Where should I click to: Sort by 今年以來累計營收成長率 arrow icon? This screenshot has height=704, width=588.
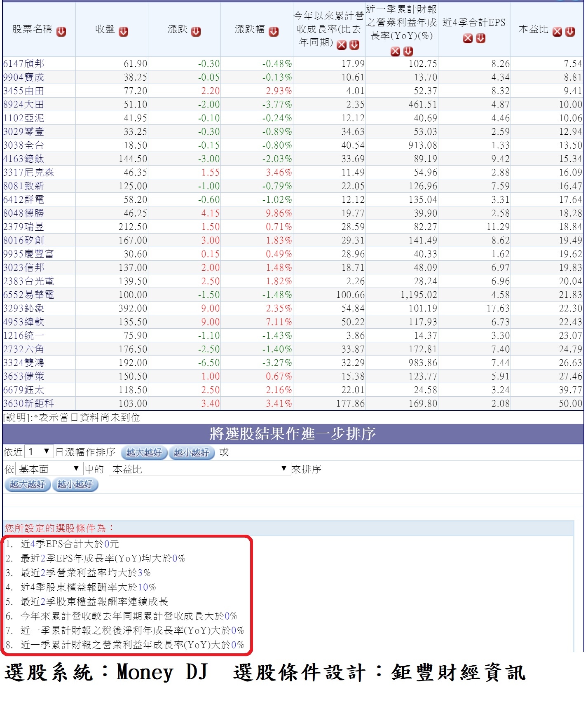coord(354,45)
